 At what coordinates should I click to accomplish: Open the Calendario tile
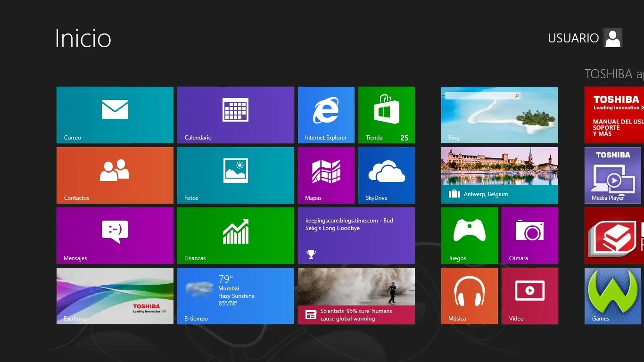[x=236, y=115]
